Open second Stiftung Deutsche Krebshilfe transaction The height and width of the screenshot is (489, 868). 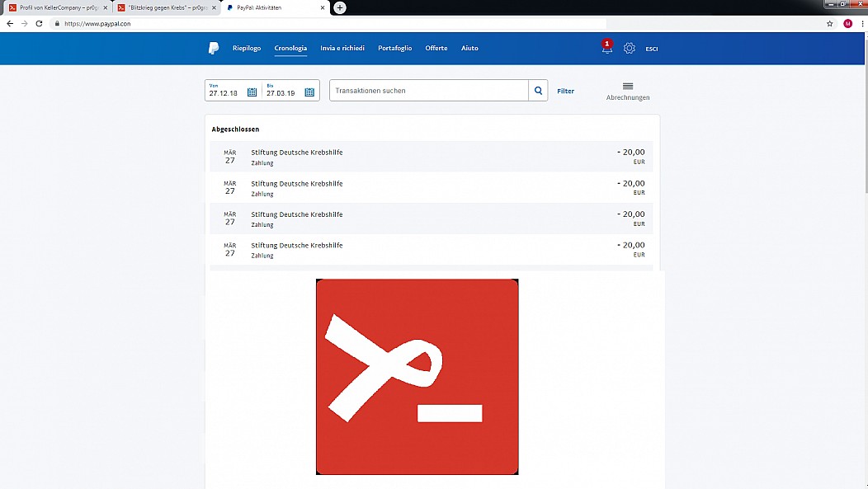coord(432,187)
